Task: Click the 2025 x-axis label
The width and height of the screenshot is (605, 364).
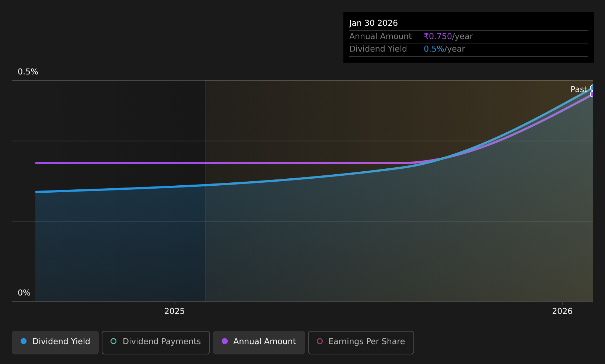Action: [x=174, y=311]
